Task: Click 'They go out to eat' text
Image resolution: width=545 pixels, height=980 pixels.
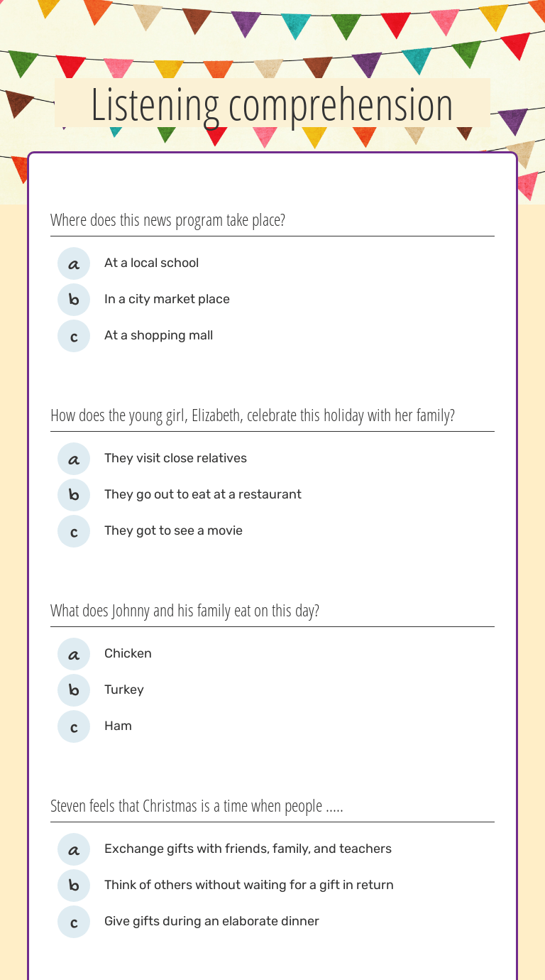Action: (203, 494)
